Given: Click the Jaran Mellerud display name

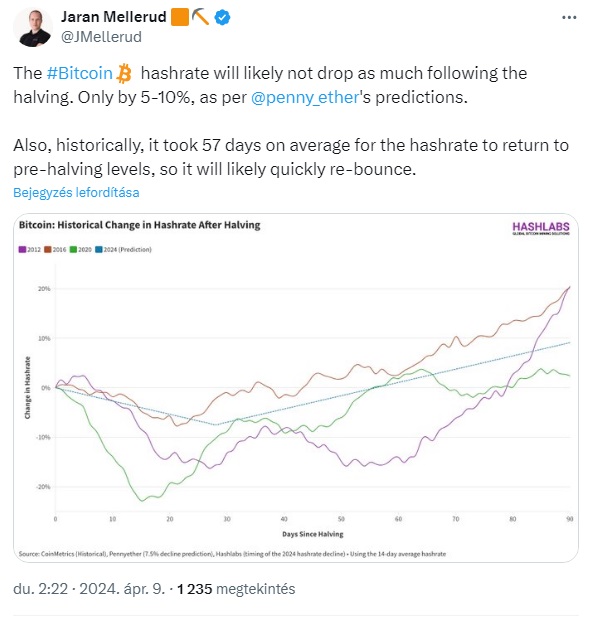Looking at the screenshot, I should tap(114, 17).
